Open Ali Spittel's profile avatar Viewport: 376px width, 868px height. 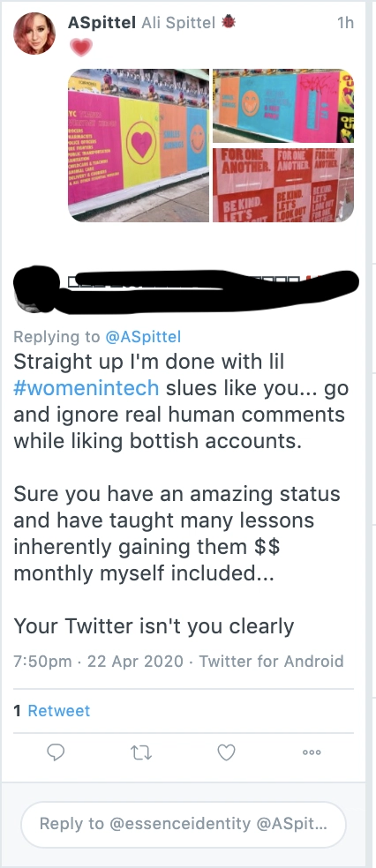point(34,34)
